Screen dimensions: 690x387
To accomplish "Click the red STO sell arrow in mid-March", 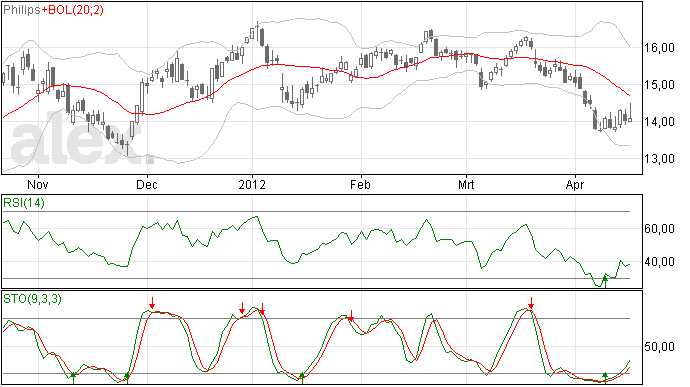I will [x=531, y=303].
